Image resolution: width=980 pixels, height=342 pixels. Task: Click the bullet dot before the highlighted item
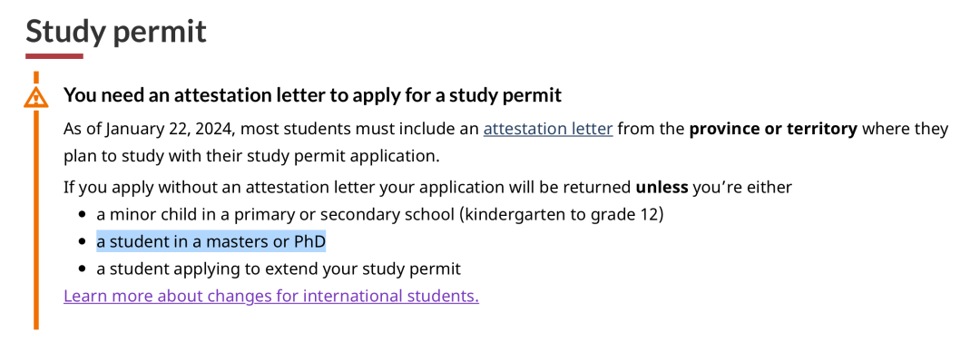tap(82, 242)
